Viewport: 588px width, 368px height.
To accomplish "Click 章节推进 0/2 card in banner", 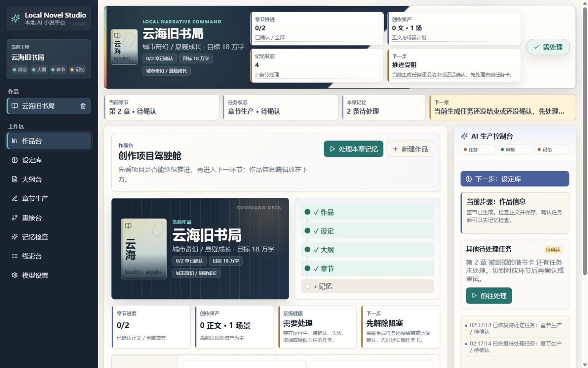I will (x=317, y=28).
